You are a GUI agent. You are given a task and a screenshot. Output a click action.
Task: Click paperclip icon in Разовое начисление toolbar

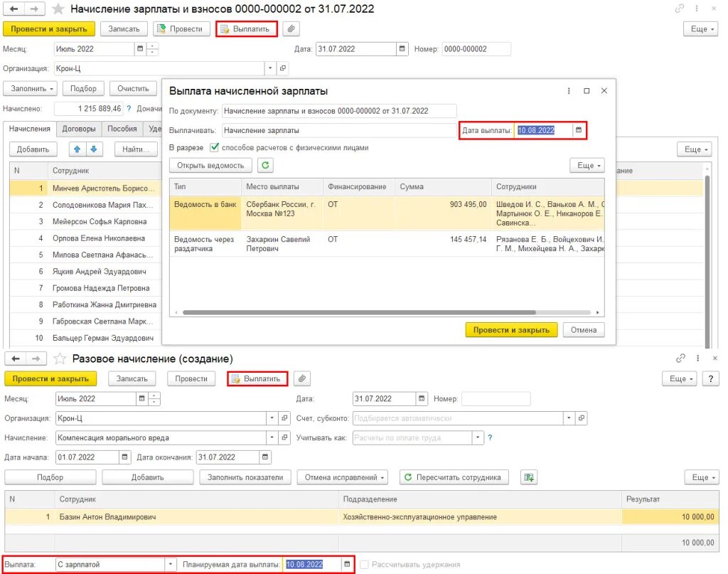point(301,378)
